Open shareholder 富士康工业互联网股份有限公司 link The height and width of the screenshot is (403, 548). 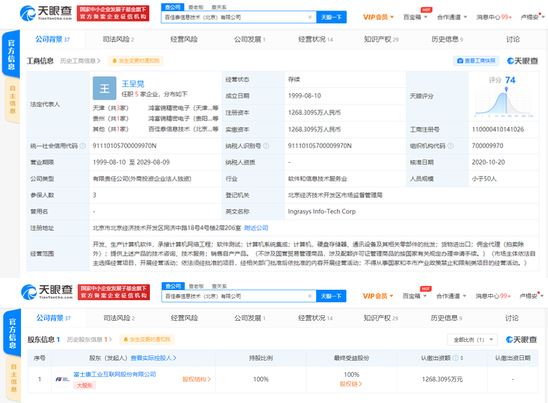pos(115,374)
